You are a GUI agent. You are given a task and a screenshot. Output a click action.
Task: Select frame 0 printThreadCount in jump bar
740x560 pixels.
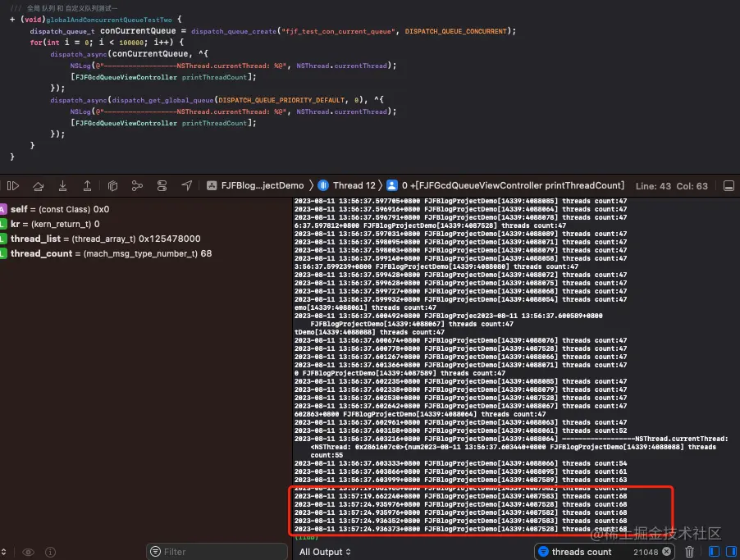click(x=505, y=186)
